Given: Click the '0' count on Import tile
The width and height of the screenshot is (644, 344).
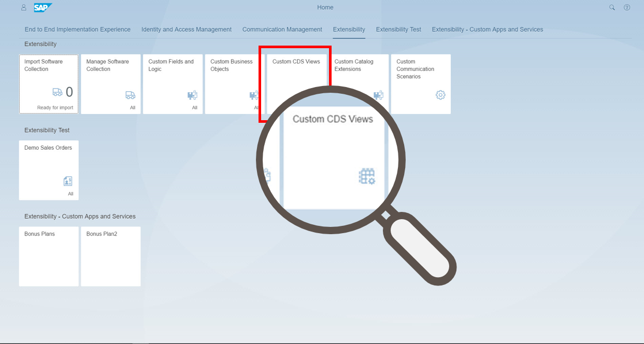Looking at the screenshot, I should (x=69, y=92).
